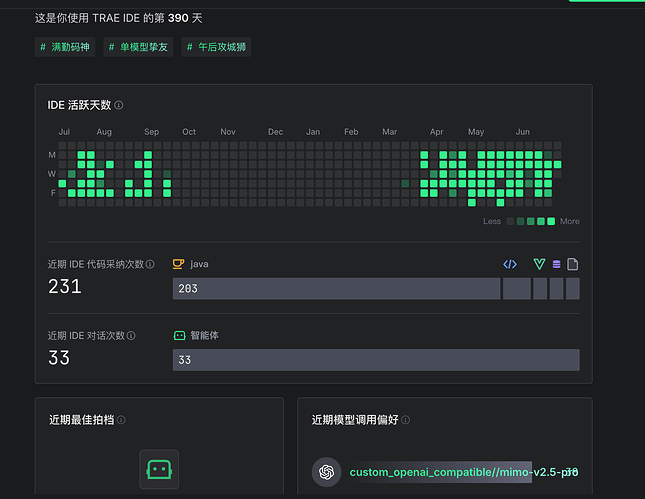This screenshot has height=499, width=645.
Task: Click the info icon beside IDE 活跃天数
Action: pos(119,105)
